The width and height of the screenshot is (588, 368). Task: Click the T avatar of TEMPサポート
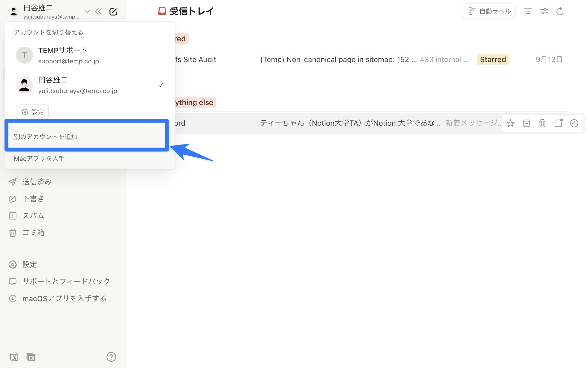tap(24, 55)
